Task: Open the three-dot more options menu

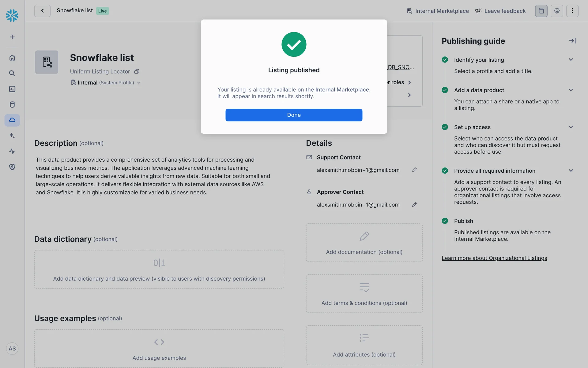Action: [572, 11]
